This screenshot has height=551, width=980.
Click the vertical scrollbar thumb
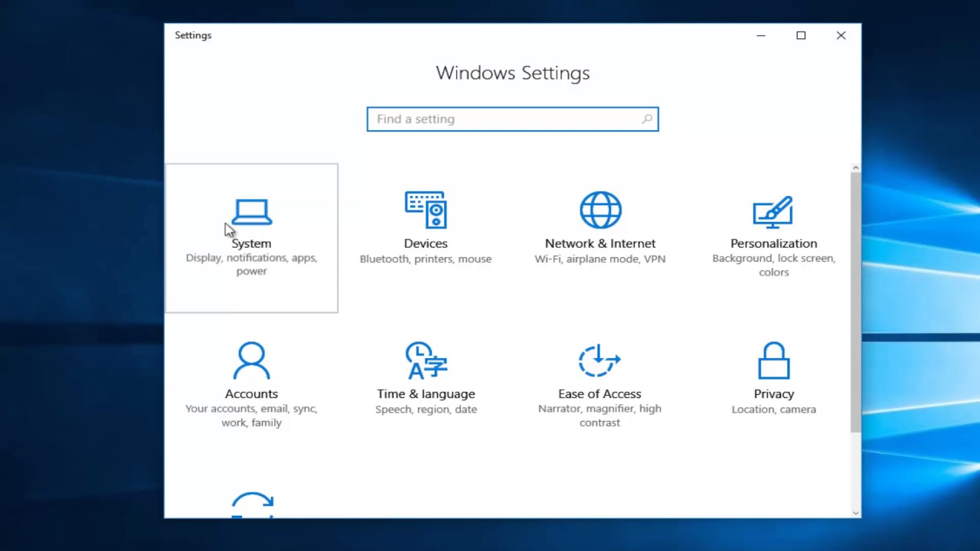[x=855, y=303]
